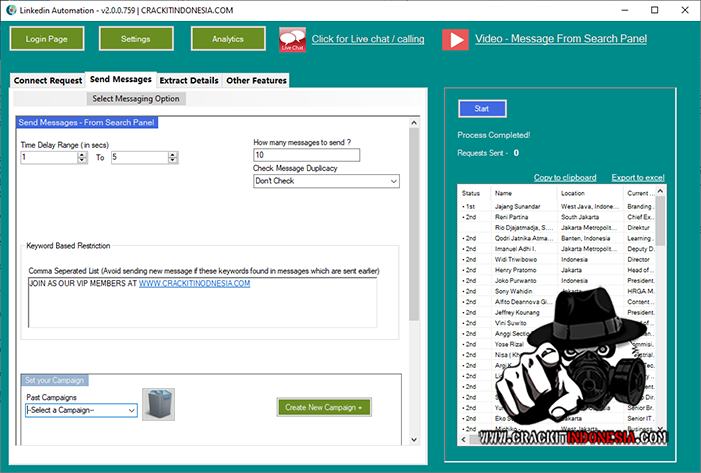Screen dimensions: 701x473
Task: Select the Other Features tab
Action: pyautogui.click(x=256, y=80)
